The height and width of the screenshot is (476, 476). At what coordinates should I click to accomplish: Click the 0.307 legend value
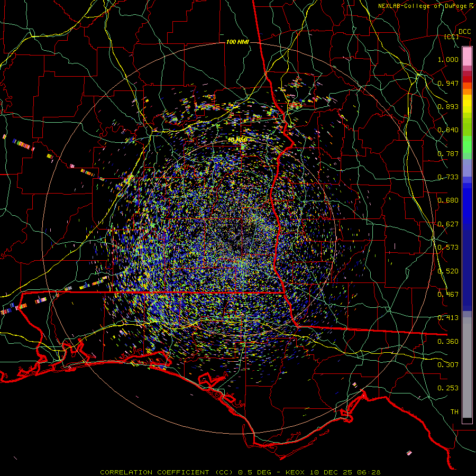pos(448,365)
